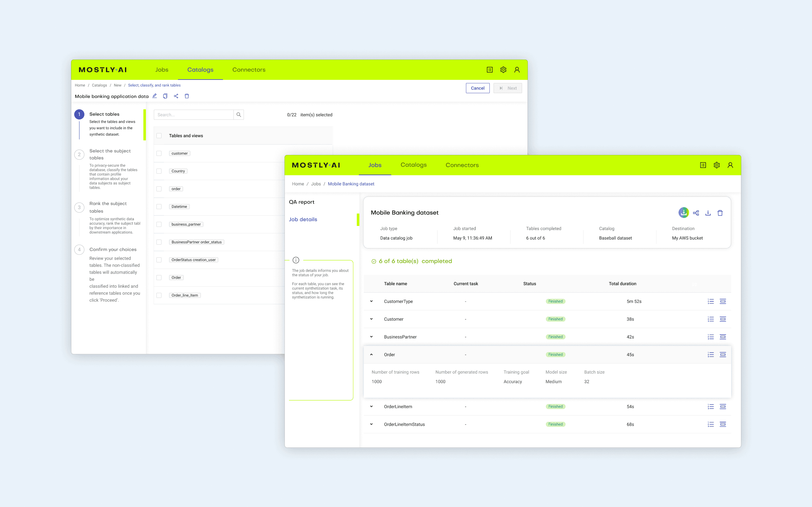Open the QA report sidebar item
This screenshot has width=812, height=507.
tap(302, 202)
